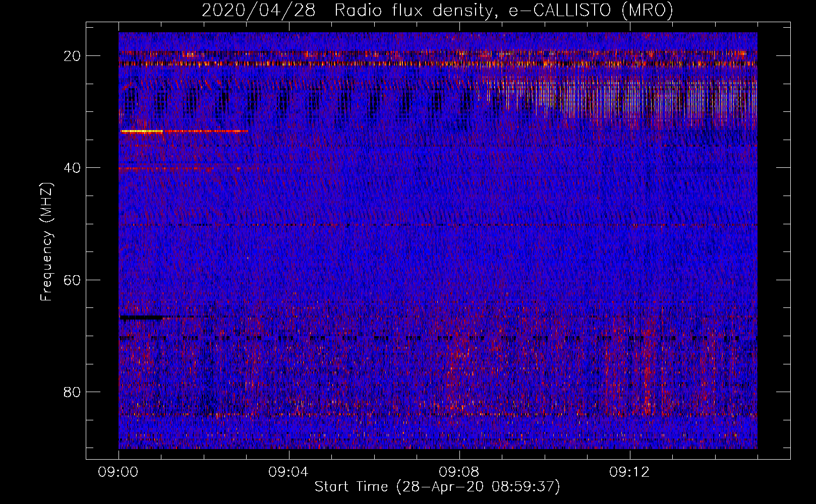
Task: Click the black horizontal bar near 67 MHz
Action: point(142,318)
